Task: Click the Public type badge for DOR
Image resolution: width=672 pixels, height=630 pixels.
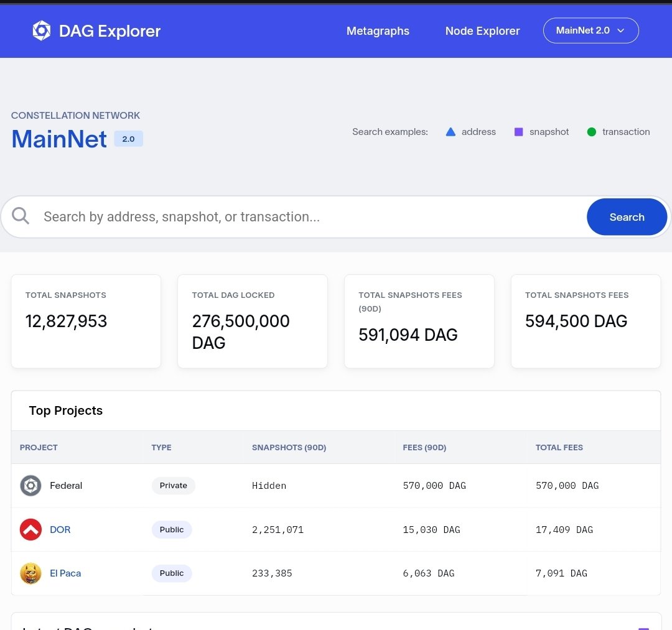Action: click(x=172, y=529)
